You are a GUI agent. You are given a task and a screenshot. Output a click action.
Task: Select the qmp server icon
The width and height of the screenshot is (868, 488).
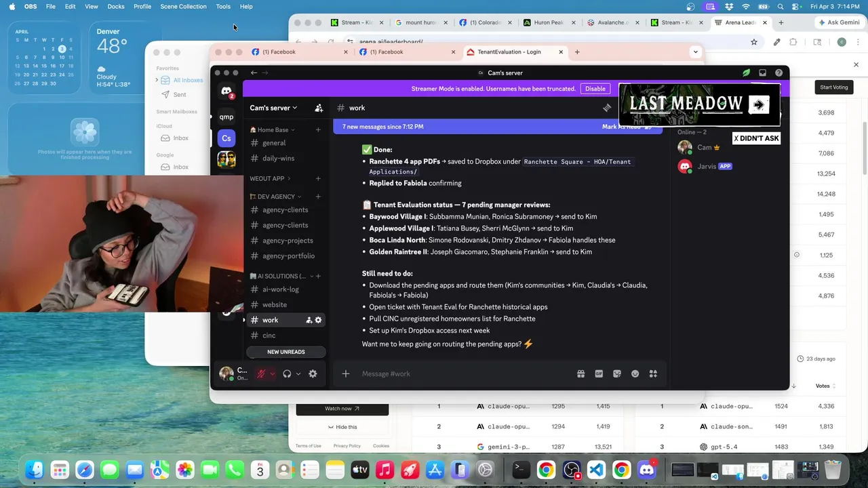click(x=226, y=117)
